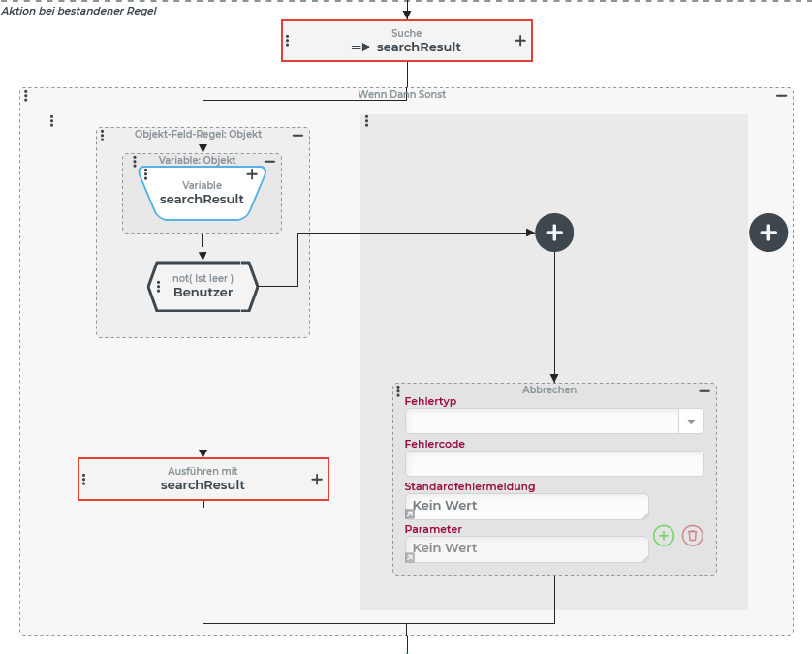Collapse the Abbrechen block
812x654 pixels.
pyautogui.click(x=704, y=390)
